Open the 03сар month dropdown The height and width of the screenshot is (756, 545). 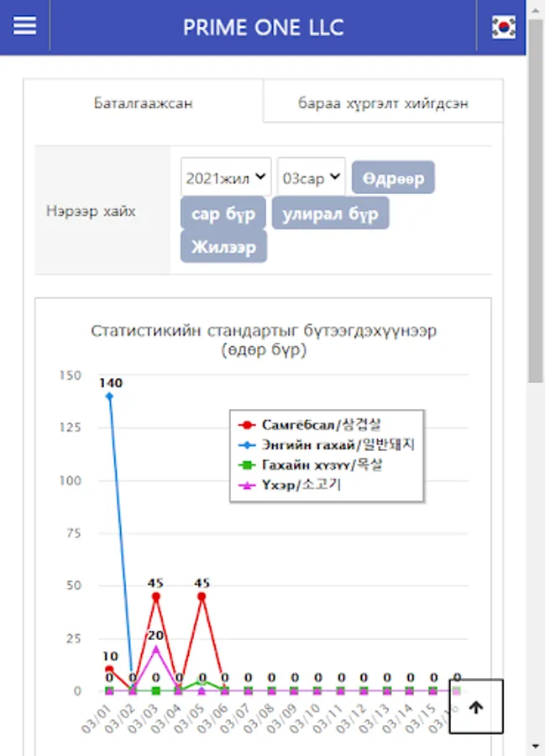coord(312,178)
